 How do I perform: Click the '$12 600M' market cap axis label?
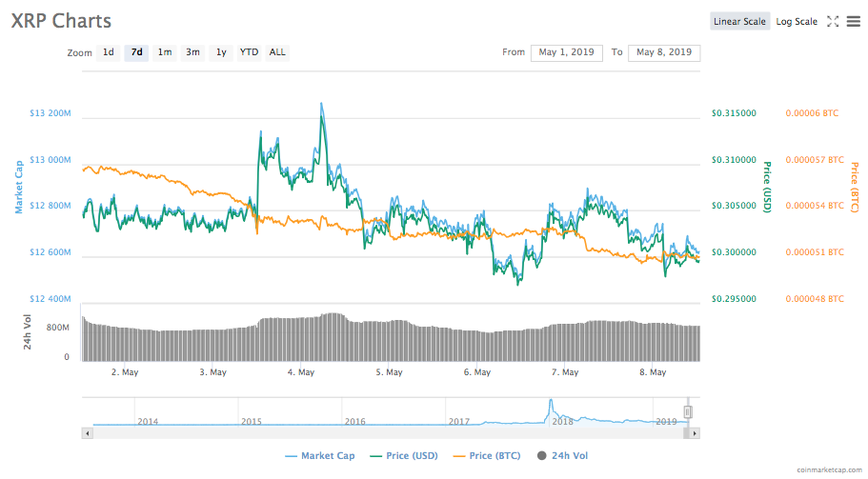point(50,252)
